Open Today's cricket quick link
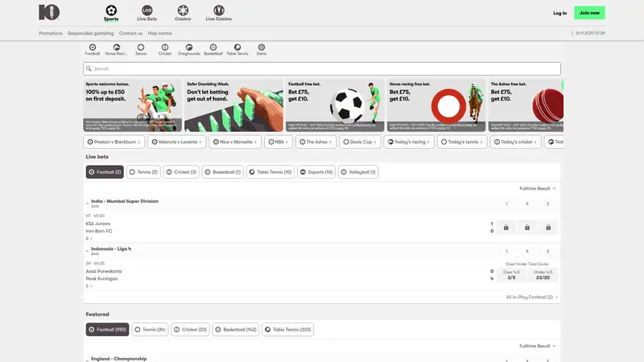Viewport: 644px width, 362px height. click(x=515, y=142)
